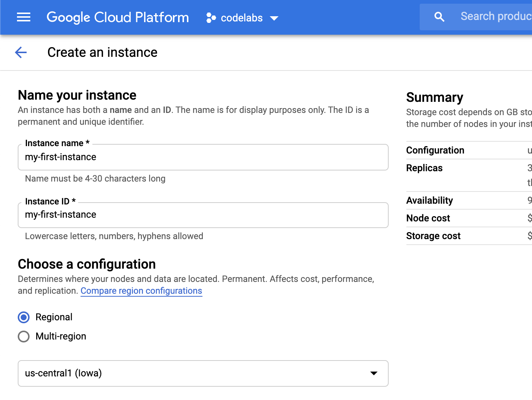Screen dimensions: 532x400
Task: Click the search magnifier icon
Action: 439,17
